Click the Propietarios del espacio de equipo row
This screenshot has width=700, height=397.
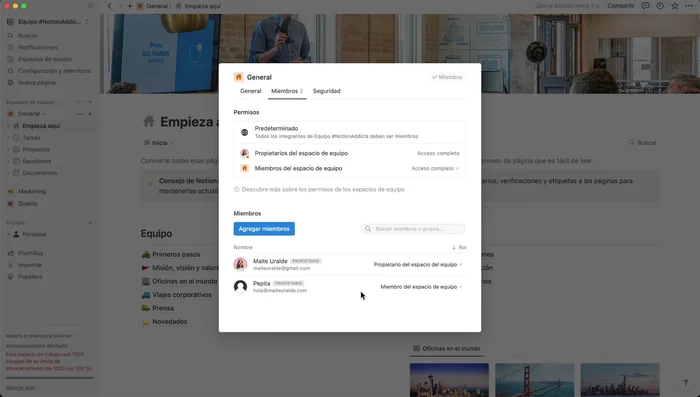pyautogui.click(x=350, y=153)
